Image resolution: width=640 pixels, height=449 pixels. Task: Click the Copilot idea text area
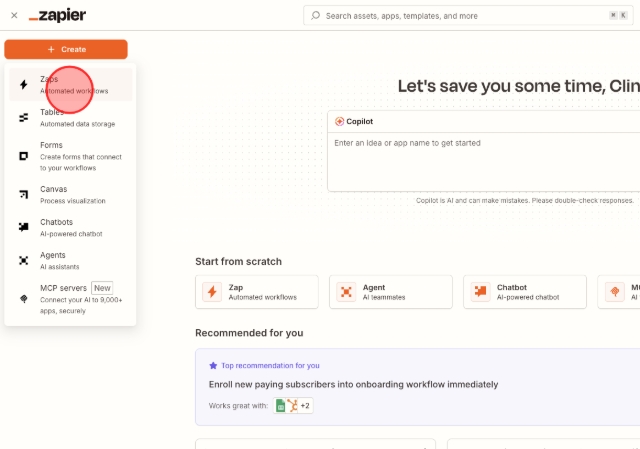(x=484, y=162)
